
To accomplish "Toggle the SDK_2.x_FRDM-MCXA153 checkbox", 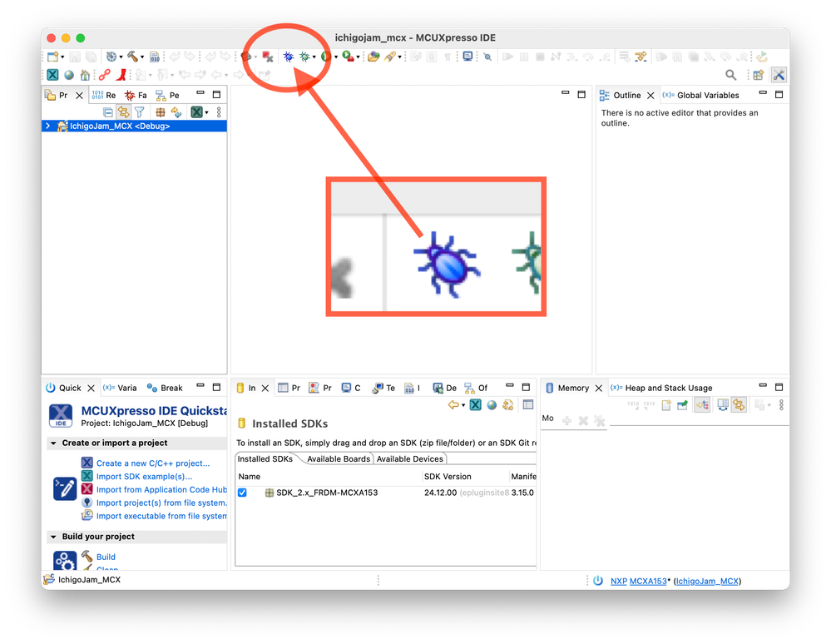I will (x=242, y=493).
